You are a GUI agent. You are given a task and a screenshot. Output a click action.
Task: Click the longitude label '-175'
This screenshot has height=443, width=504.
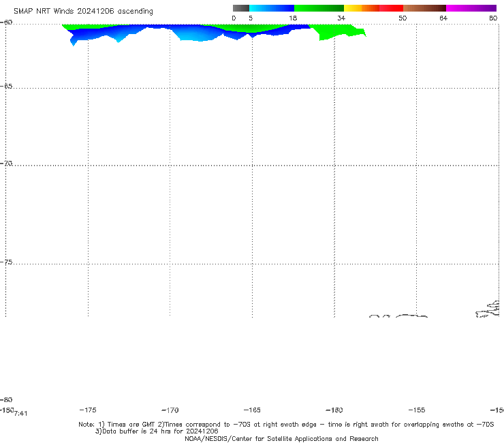coord(88,410)
